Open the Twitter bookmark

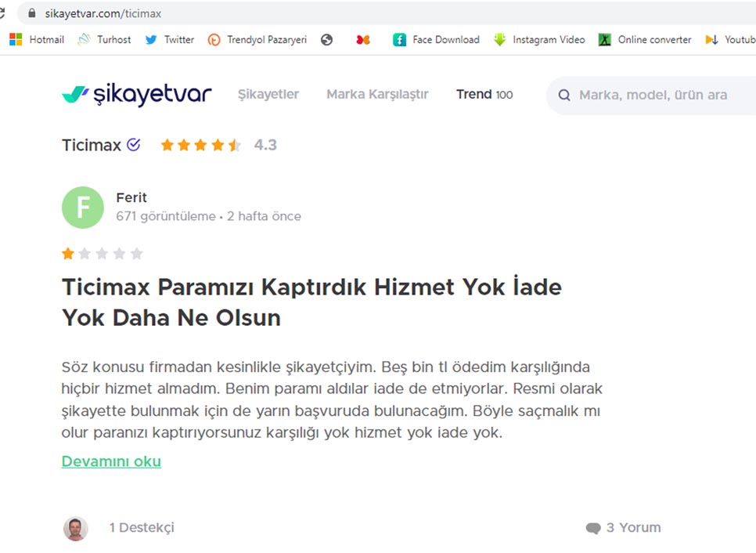pos(170,39)
